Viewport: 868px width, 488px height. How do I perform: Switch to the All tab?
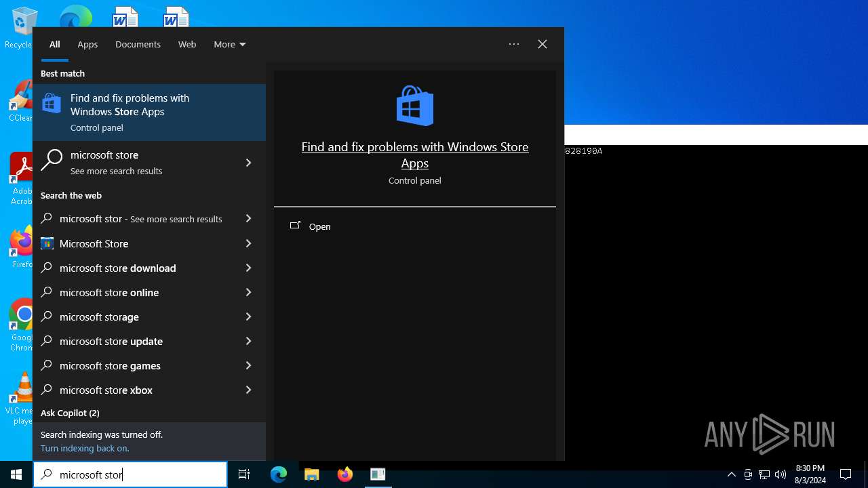tap(55, 44)
